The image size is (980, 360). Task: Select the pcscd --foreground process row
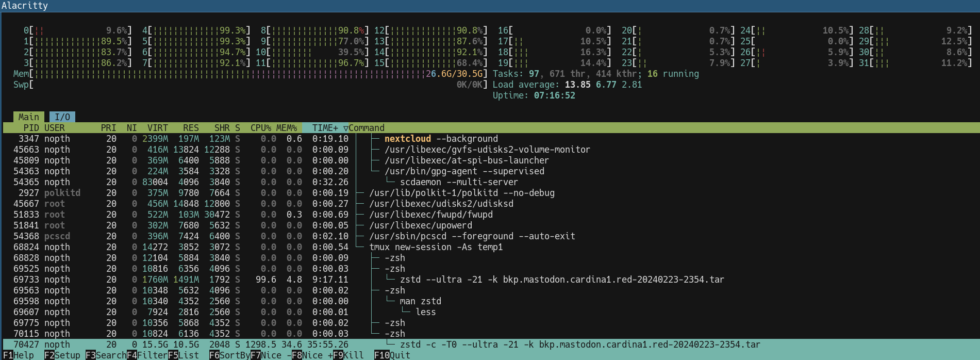(491, 236)
